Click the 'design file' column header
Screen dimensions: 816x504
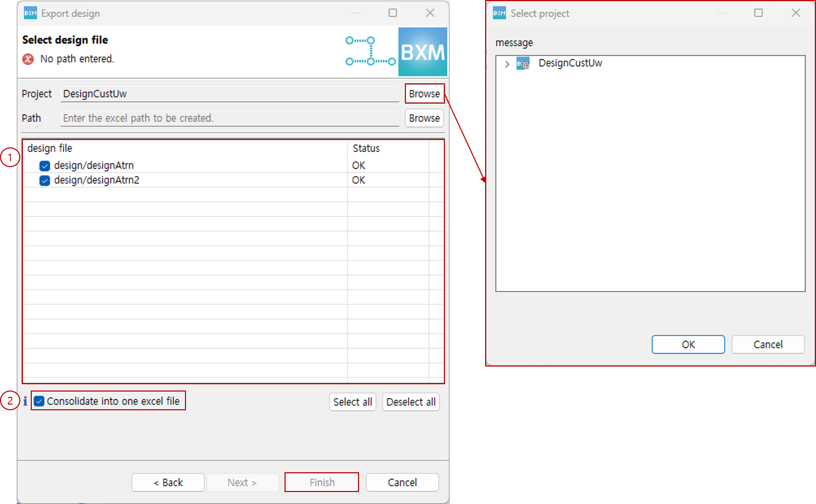(x=50, y=148)
